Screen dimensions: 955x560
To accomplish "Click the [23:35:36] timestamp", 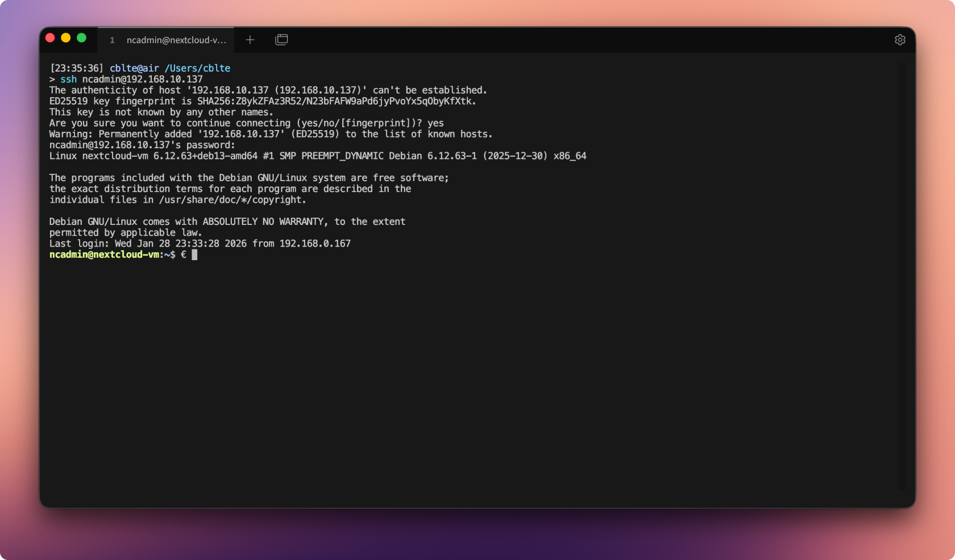I will [77, 68].
